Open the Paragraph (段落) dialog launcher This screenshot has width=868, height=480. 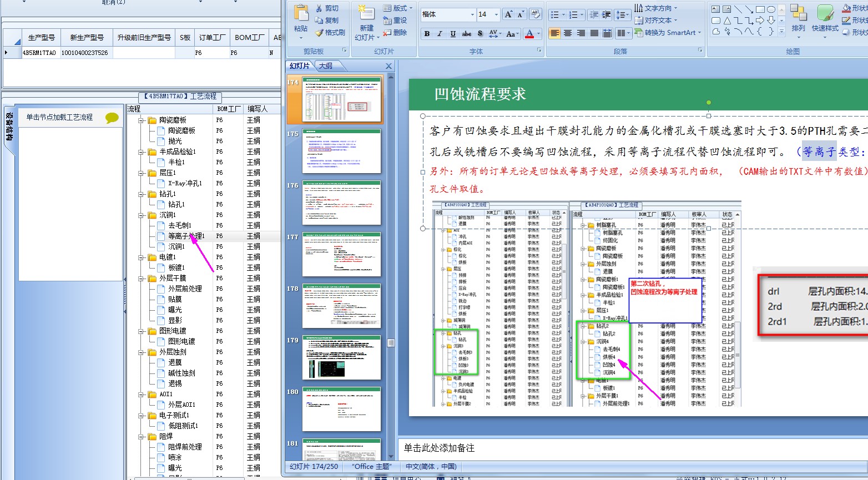click(699, 50)
